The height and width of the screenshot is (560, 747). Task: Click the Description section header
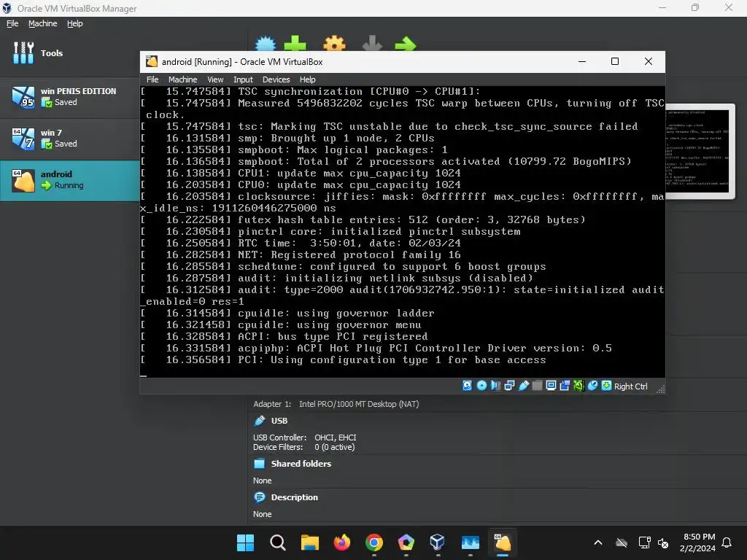point(294,497)
